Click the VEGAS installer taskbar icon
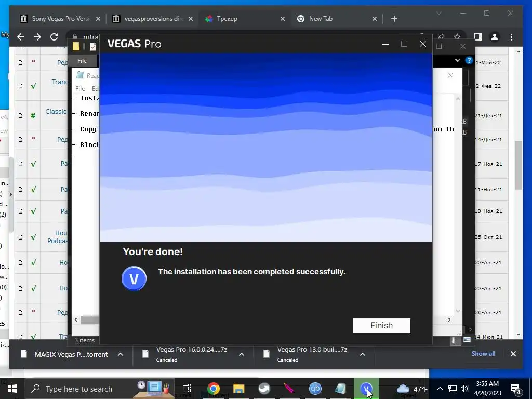 (x=366, y=389)
